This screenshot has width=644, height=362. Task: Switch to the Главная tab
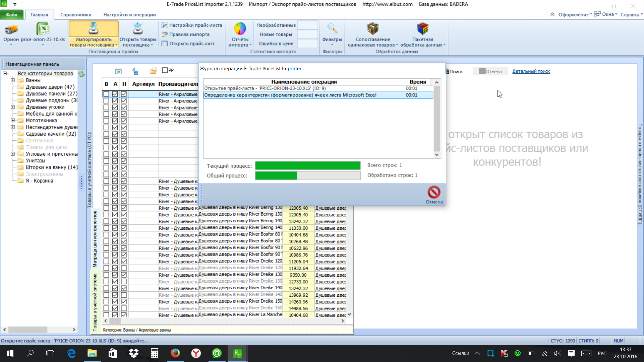(39, 15)
